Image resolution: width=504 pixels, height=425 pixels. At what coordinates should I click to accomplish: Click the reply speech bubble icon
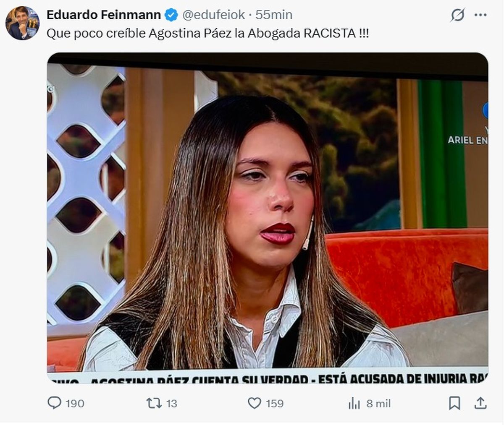pyautogui.click(x=54, y=403)
